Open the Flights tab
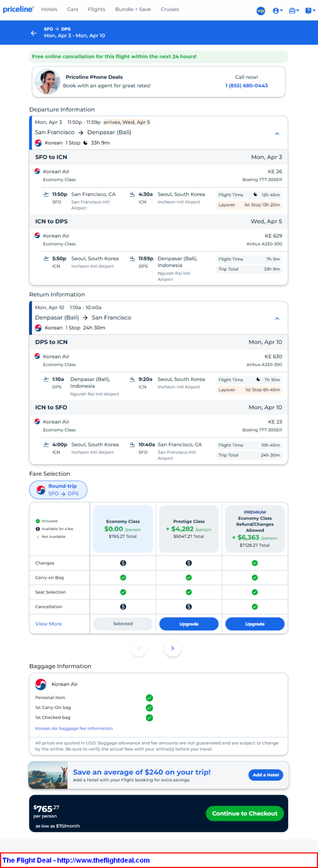This screenshot has width=318, height=868. [x=97, y=9]
